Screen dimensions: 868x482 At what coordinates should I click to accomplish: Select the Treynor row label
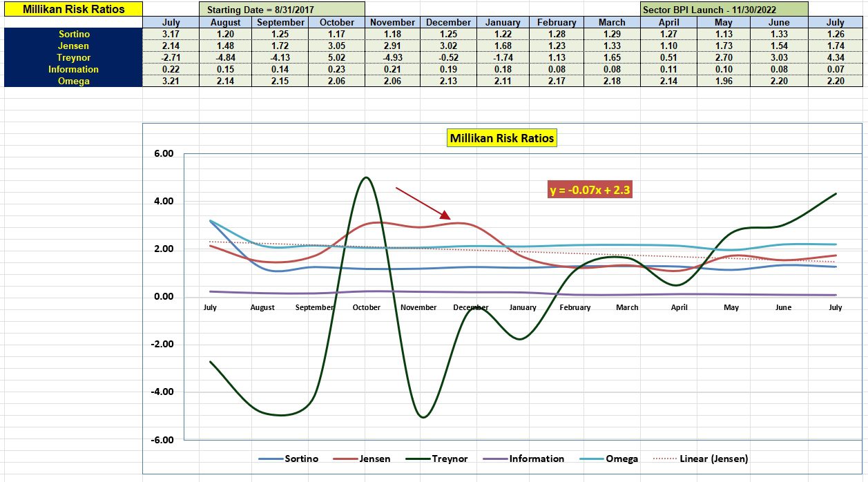click(73, 57)
